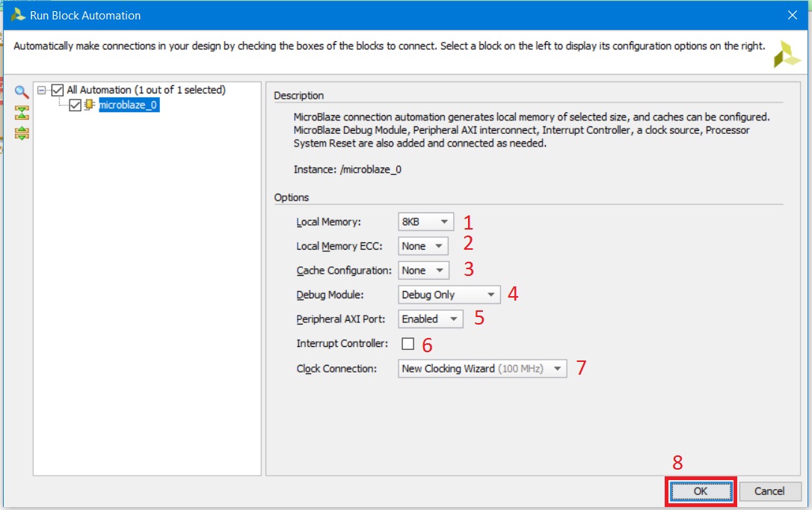Open the Clock Connection dropdown
Image resolution: width=812 pixels, height=510 pixels.
(x=482, y=369)
